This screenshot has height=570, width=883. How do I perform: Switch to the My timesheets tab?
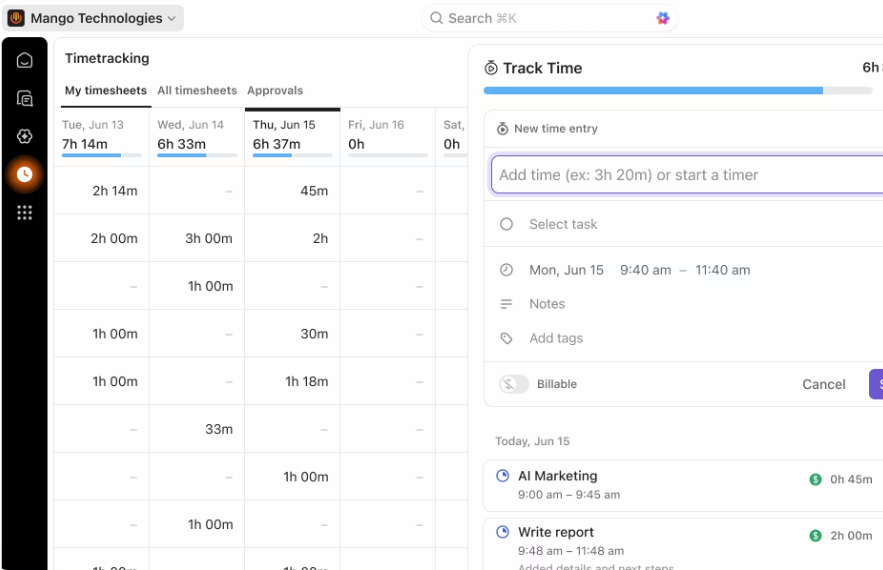point(106,90)
